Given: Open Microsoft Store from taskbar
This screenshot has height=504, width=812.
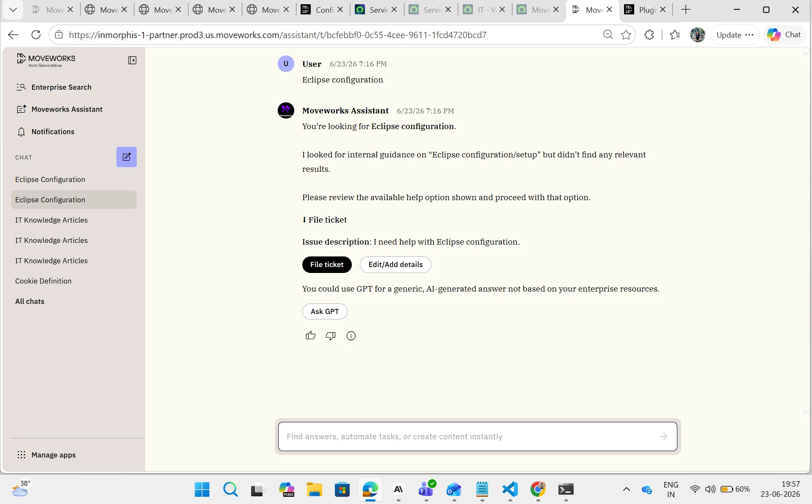Looking at the screenshot, I should tap(342, 490).
